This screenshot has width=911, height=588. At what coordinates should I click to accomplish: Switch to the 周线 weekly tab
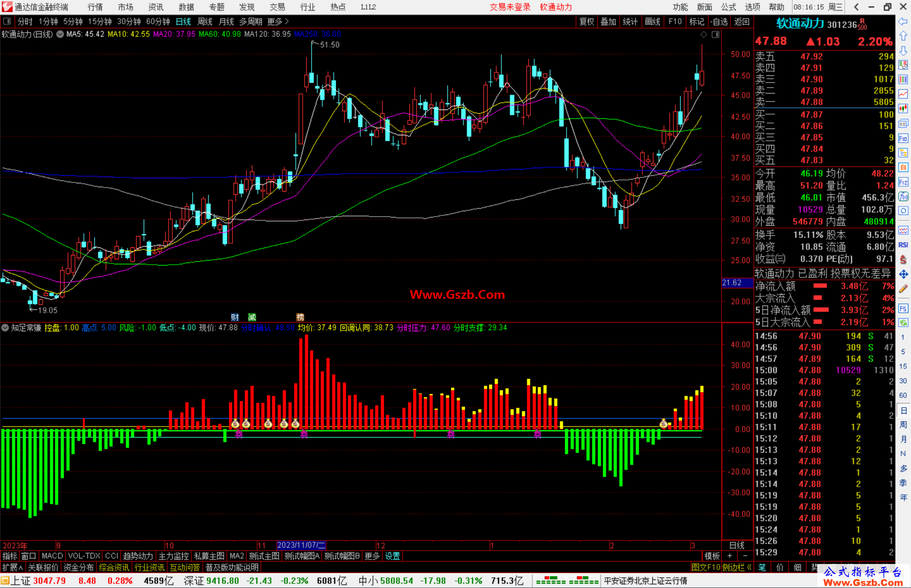205,21
